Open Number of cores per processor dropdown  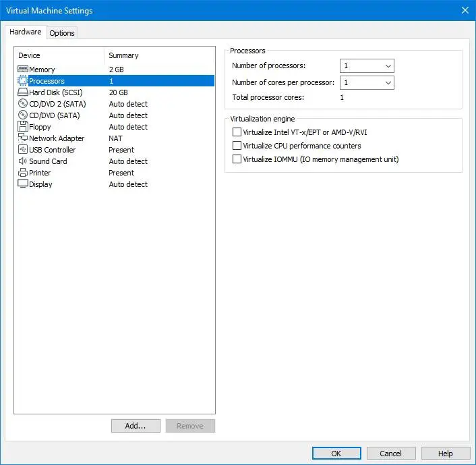tap(367, 82)
